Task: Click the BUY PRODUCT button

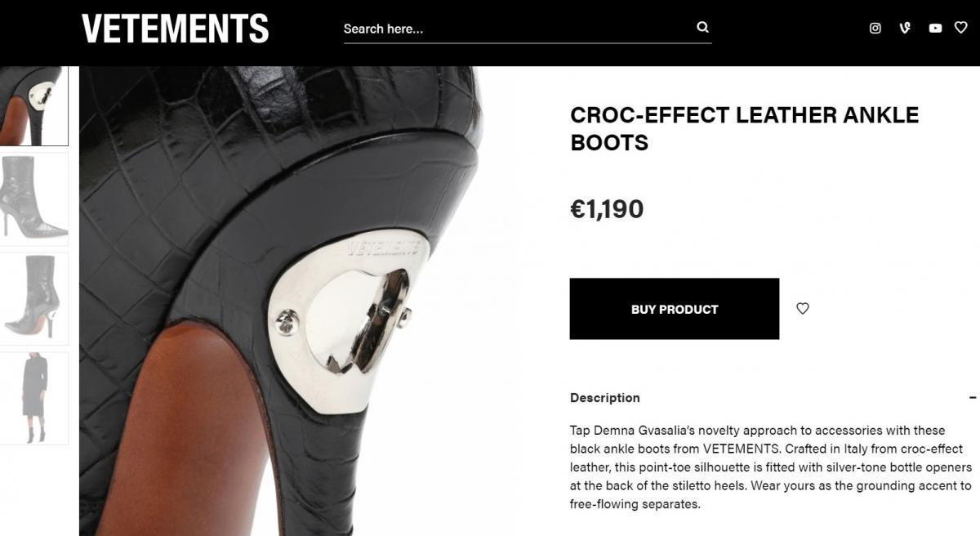Action: [675, 309]
